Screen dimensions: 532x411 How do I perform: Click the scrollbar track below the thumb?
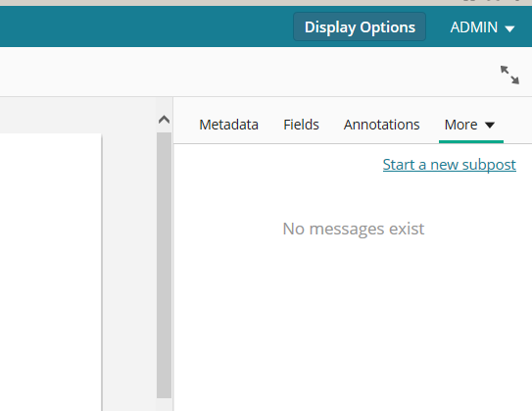pyautogui.click(x=164, y=404)
